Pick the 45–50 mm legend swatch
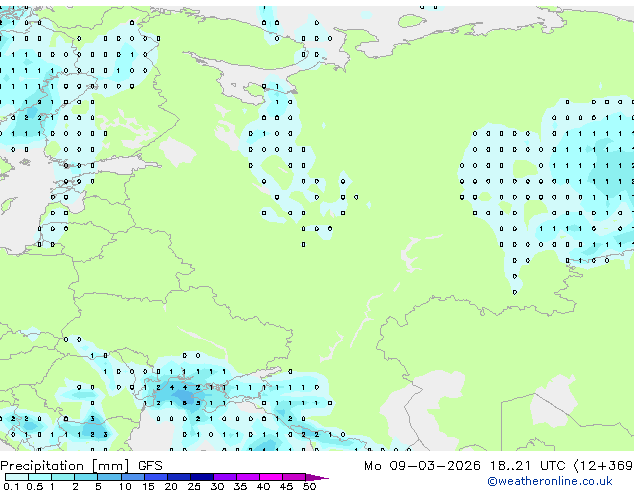 294,477
